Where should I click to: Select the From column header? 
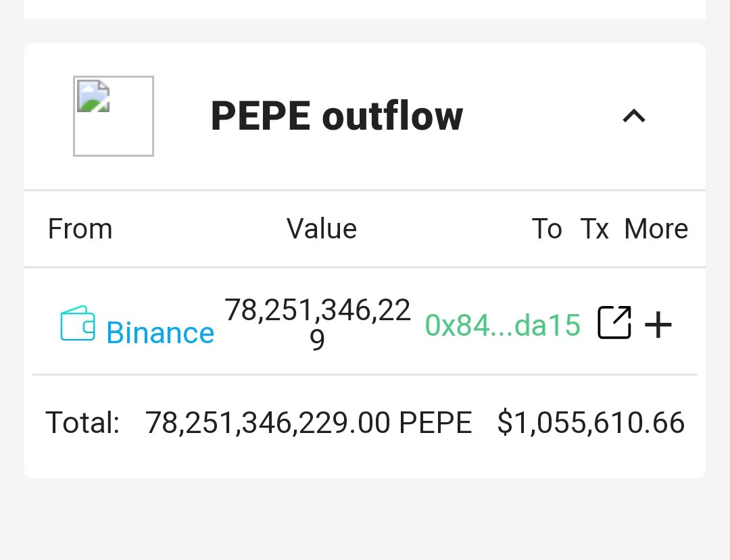[x=80, y=229]
